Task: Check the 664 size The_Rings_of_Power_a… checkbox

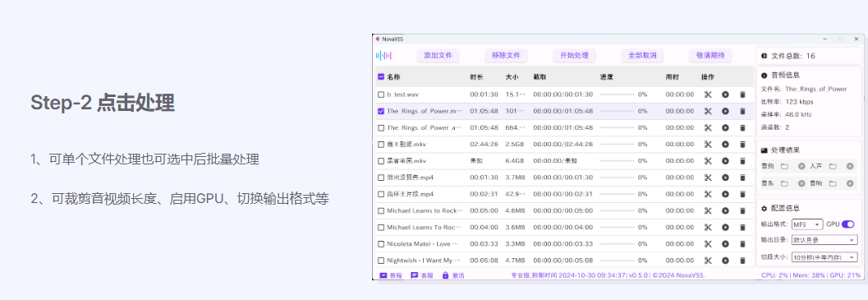Action: pos(381,127)
